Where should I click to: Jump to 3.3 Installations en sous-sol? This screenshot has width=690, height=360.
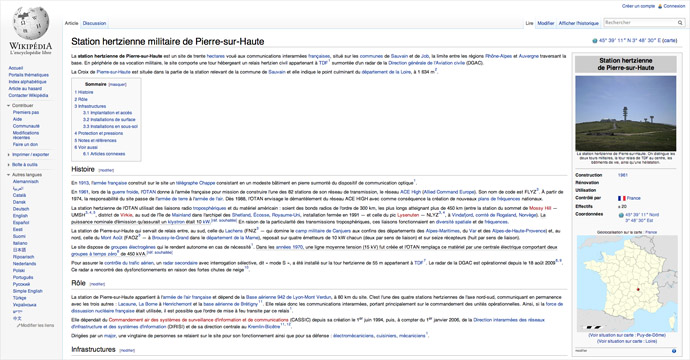click(110, 127)
